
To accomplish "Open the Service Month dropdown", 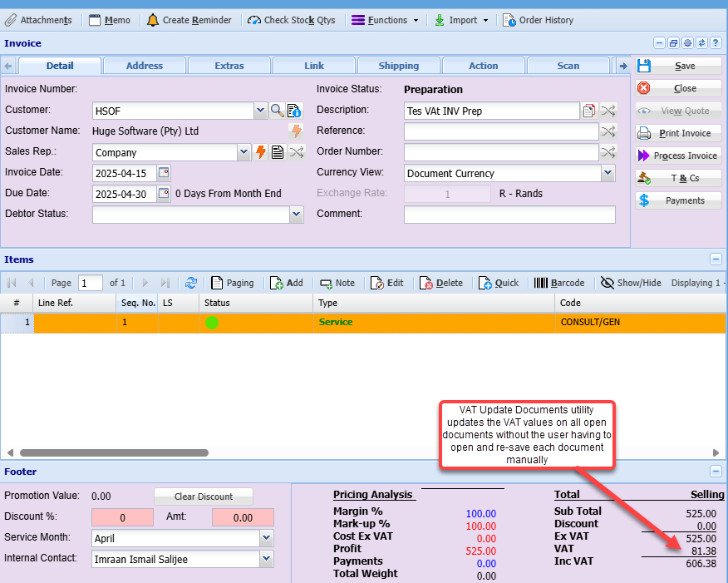I will pos(266,538).
